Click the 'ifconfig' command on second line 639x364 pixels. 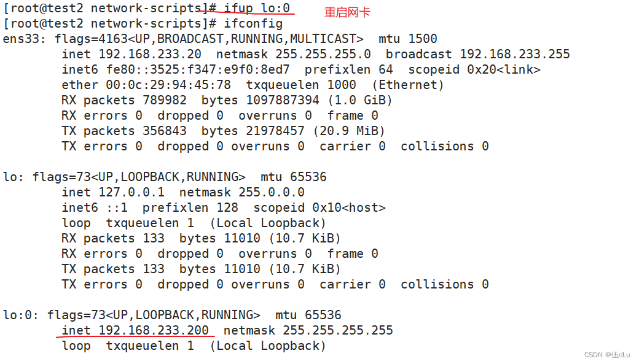pos(253,23)
